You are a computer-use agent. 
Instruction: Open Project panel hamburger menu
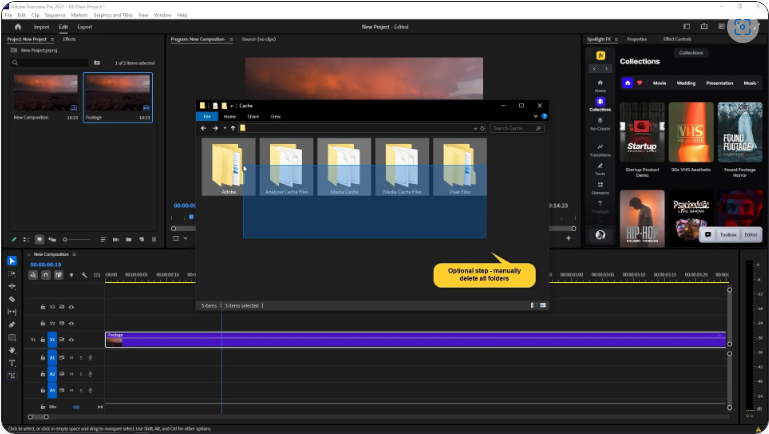coord(52,39)
